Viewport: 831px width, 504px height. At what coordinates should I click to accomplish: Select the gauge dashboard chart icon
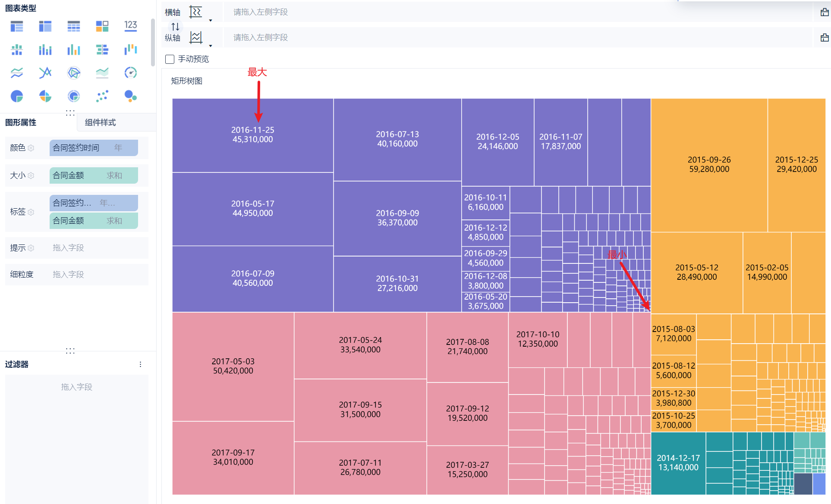coord(130,72)
